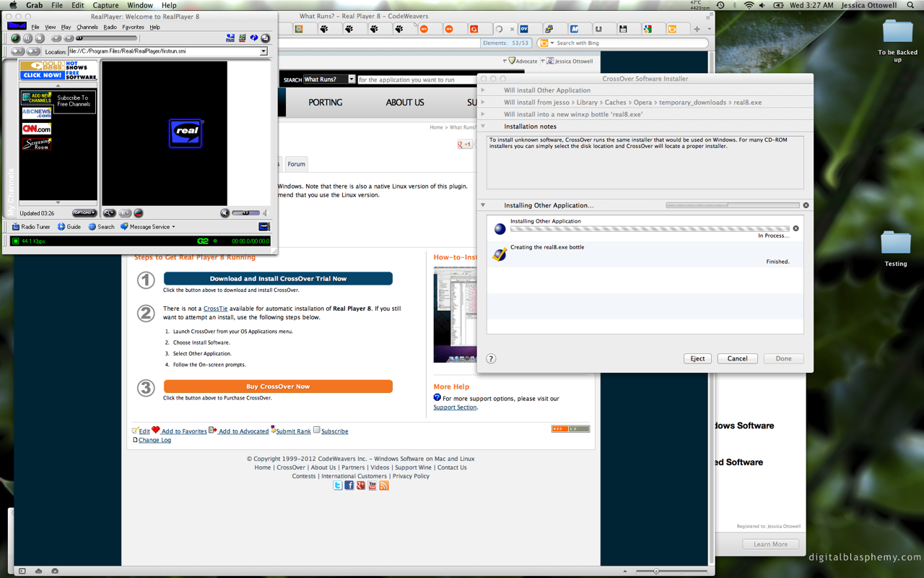Screen dimensions: 924x578
Task: Pause playback in RealPlayer
Action: [27, 38]
